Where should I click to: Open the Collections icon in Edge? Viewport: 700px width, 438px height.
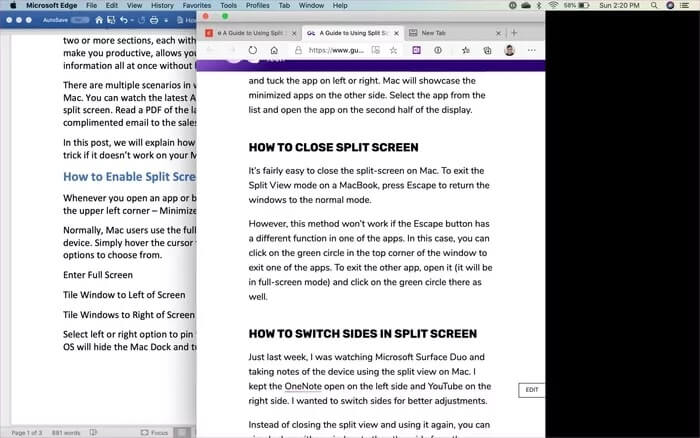[x=488, y=50]
